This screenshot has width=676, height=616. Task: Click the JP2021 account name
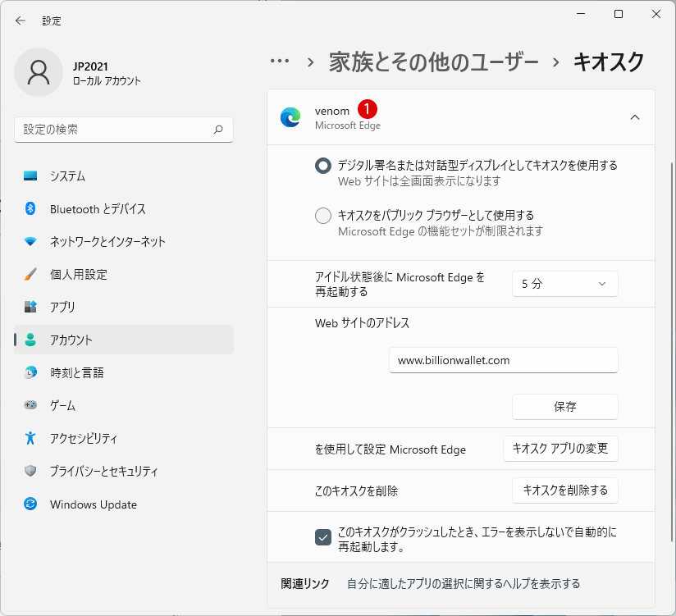[90, 66]
